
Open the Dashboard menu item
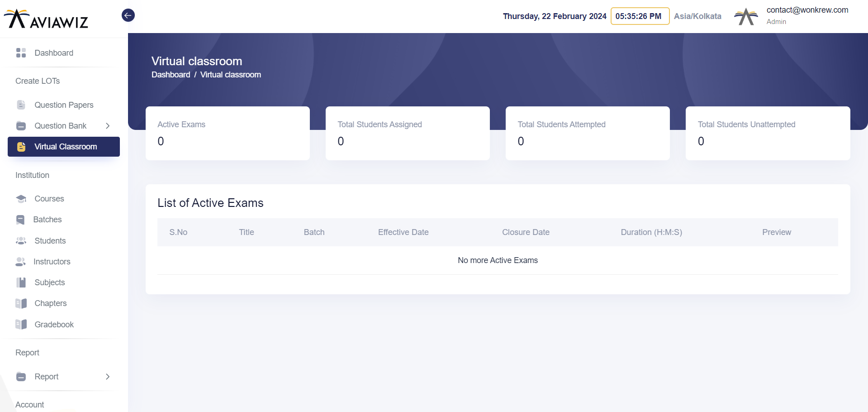click(64, 53)
